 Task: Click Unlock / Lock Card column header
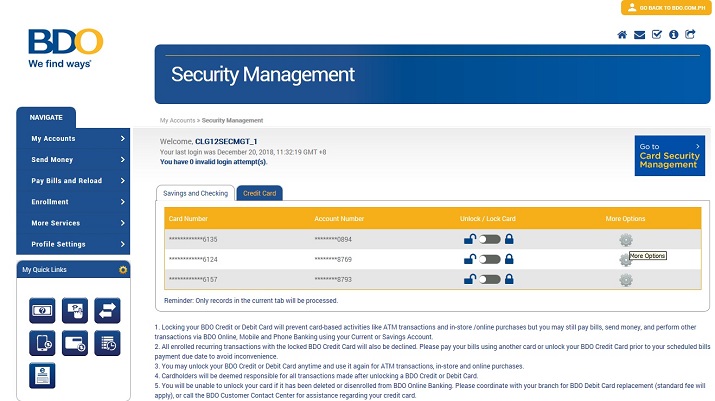[x=487, y=219]
